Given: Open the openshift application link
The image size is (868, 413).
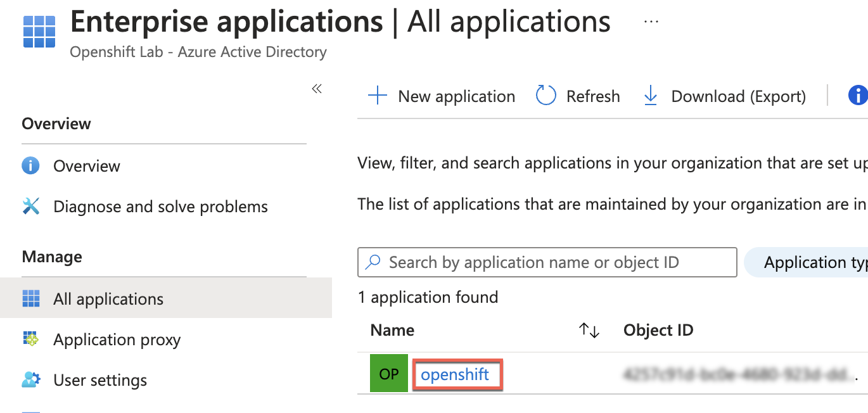Looking at the screenshot, I should point(457,374).
